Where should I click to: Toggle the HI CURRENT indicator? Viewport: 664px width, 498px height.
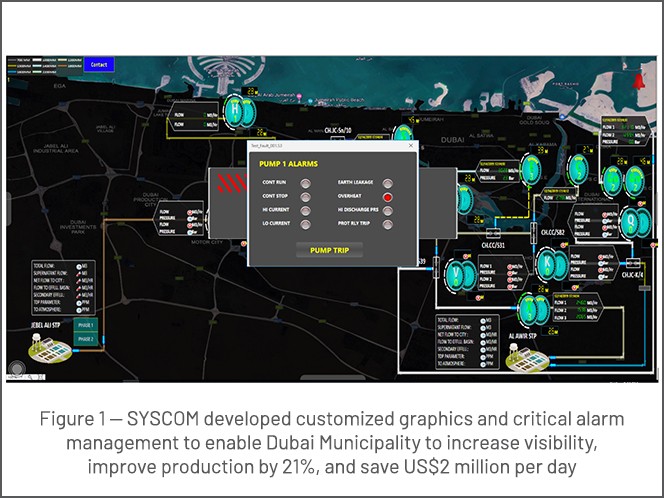306,210
